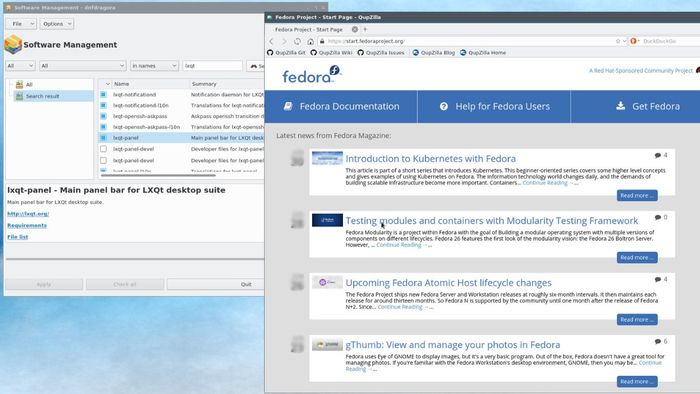Open QupZilla Blog bookmark
Screen dimensions: 700x394
pyautogui.click(x=433, y=53)
